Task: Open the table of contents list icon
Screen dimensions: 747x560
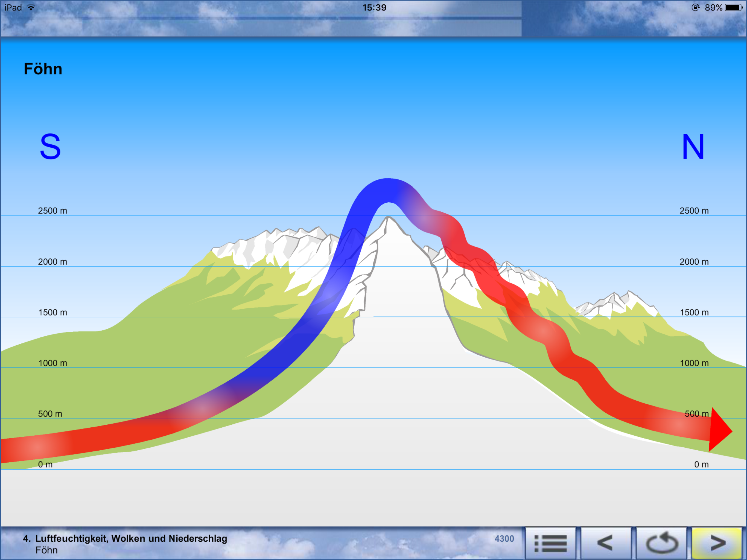Action: click(x=550, y=543)
